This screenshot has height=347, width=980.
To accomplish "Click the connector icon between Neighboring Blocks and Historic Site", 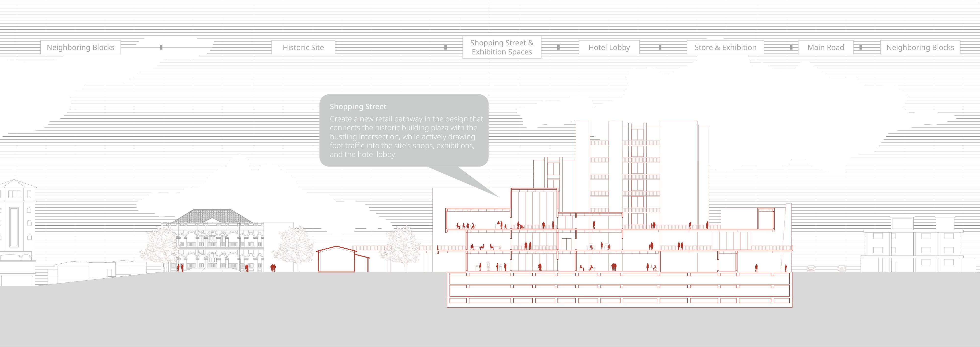I will coord(162,47).
